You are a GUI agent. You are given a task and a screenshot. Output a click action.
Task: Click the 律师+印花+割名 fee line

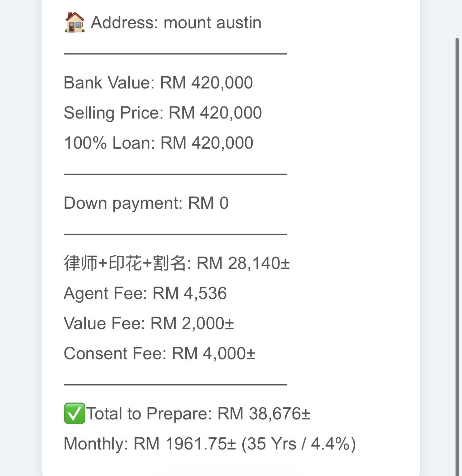point(176,263)
